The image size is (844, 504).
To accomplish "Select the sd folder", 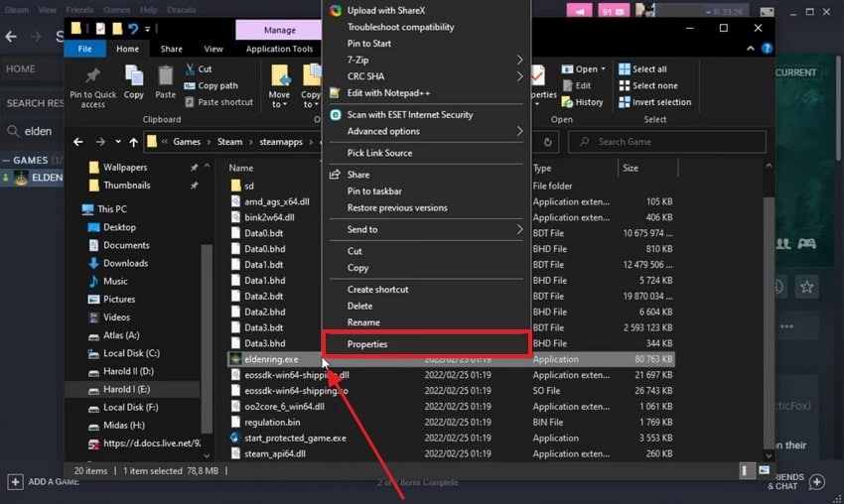I will pyautogui.click(x=248, y=186).
